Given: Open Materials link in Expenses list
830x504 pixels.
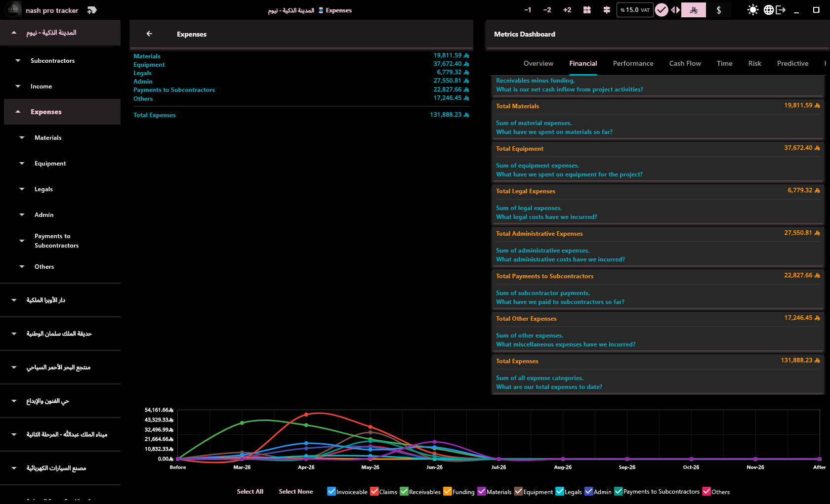Looking at the screenshot, I should click(x=147, y=56).
